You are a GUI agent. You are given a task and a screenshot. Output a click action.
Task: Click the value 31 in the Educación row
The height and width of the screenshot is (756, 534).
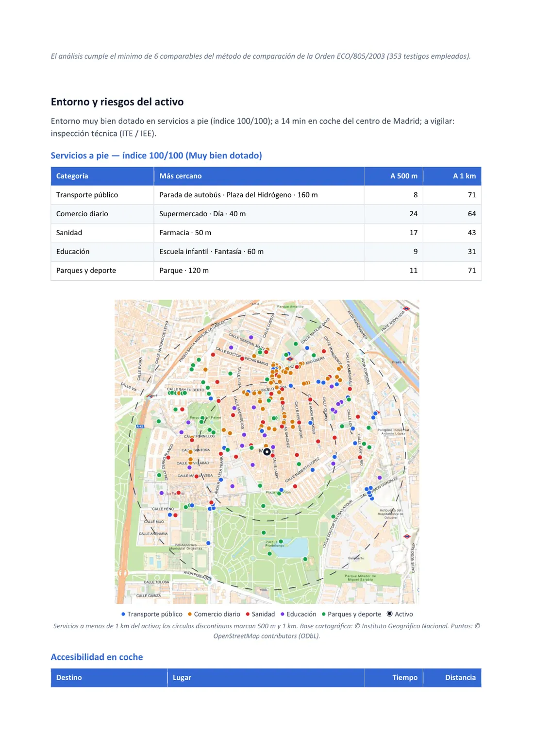click(472, 252)
